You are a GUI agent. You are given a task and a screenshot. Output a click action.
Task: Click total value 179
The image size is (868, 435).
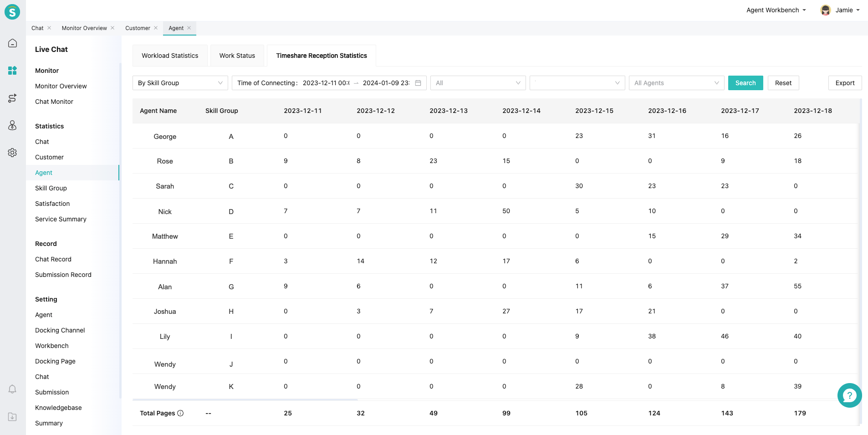[x=800, y=413]
